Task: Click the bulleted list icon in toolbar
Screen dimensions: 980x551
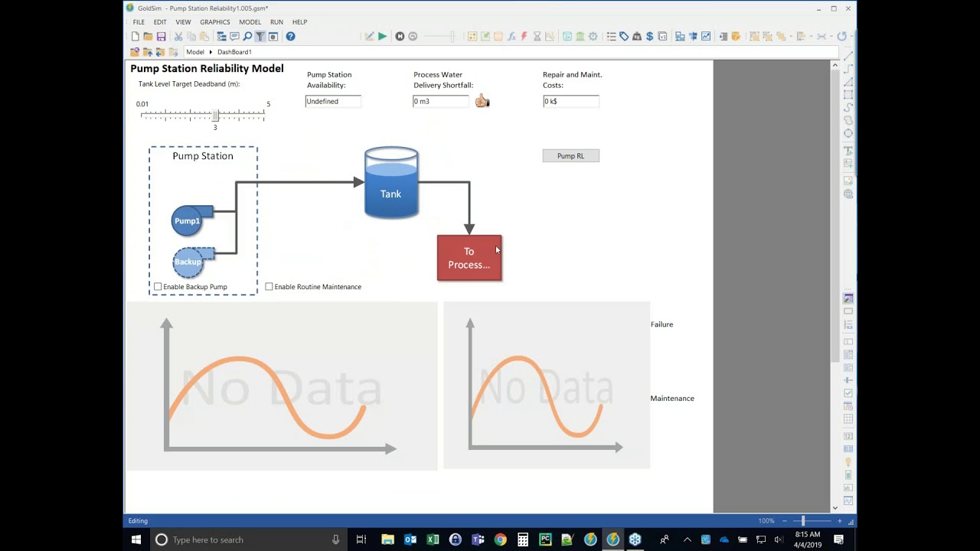Action: [611, 36]
